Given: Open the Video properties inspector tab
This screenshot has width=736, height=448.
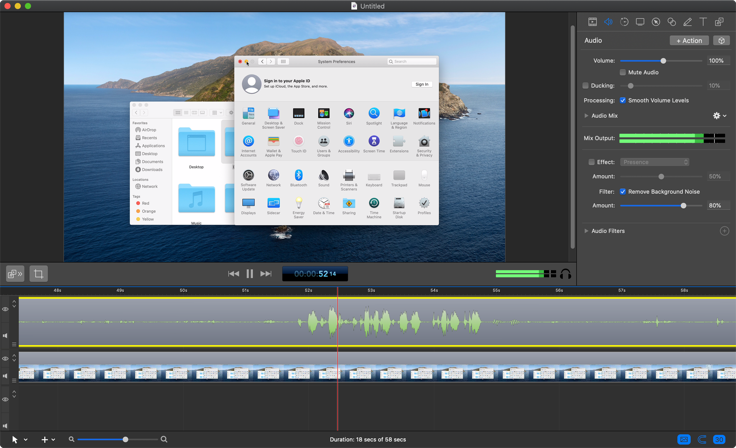Looking at the screenshot, I should pos(592,22).
